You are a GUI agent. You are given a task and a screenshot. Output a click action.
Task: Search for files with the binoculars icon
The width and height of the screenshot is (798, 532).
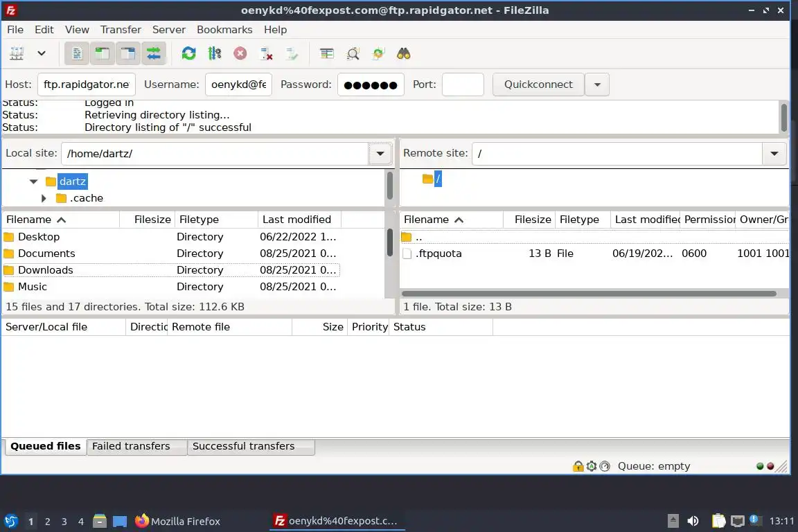pyautogui.click(x=404, y=53)
